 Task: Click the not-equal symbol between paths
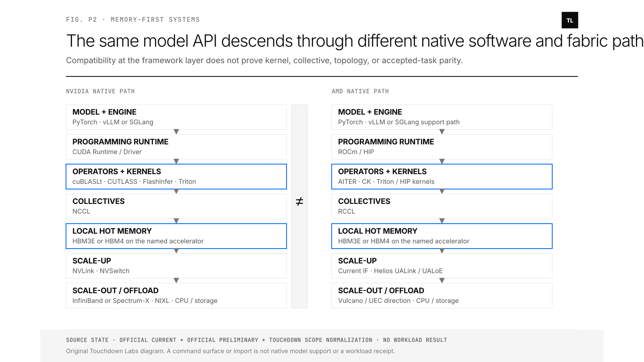[x=299, y=202]
